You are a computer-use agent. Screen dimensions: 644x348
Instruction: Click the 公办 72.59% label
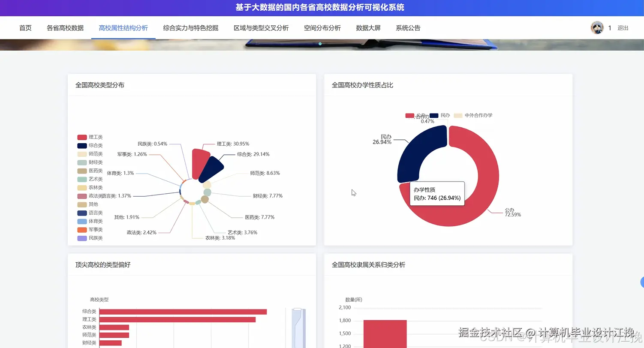(x=512, y=212)
